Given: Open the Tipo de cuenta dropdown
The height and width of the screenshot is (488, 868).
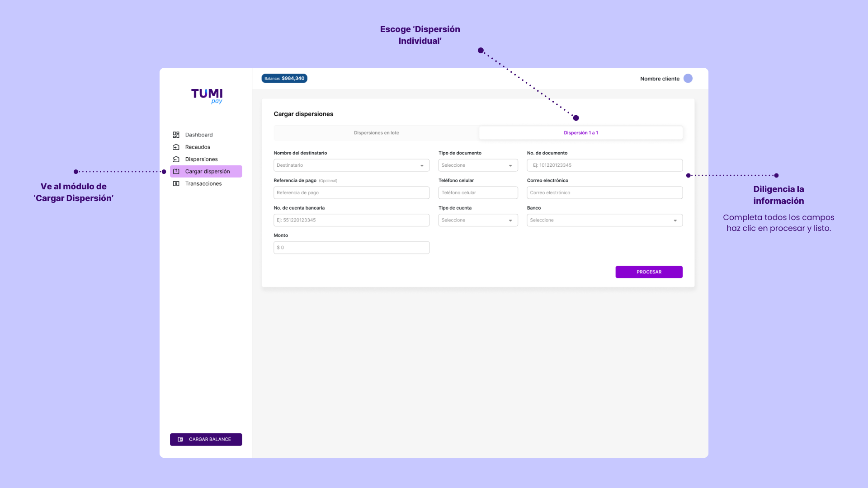Looking at the screenshot, I should point(478,220).
